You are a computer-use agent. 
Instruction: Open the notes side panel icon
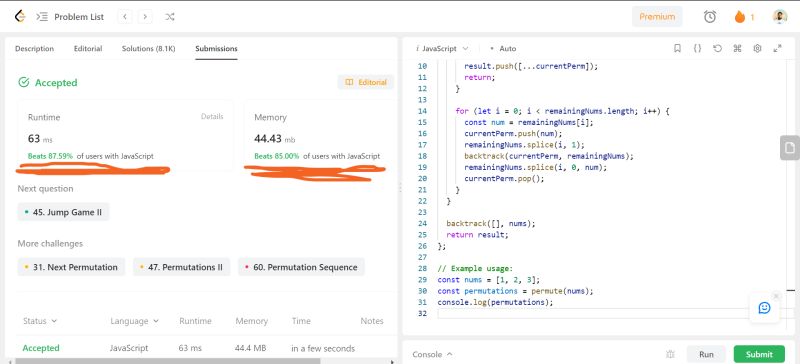pyautogui.click(x=790, y=148)
